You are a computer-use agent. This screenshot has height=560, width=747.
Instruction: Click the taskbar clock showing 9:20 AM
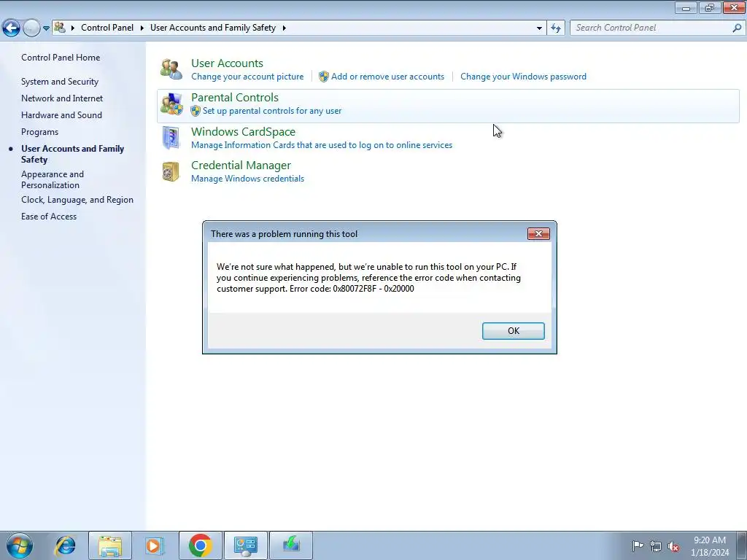pyautogui.click(x=710, y=546)
